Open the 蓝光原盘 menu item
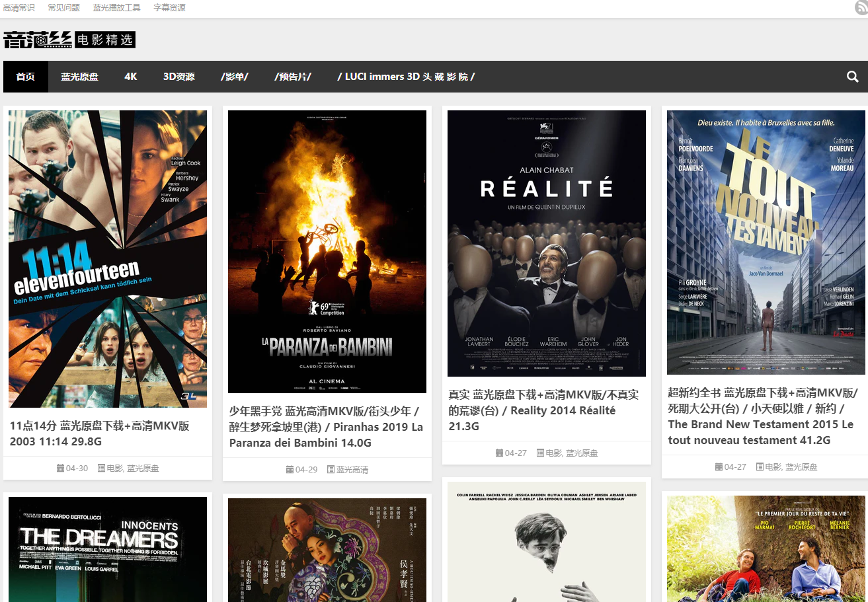The width and height of the screenshot is (868, 602). pos(80,77)
